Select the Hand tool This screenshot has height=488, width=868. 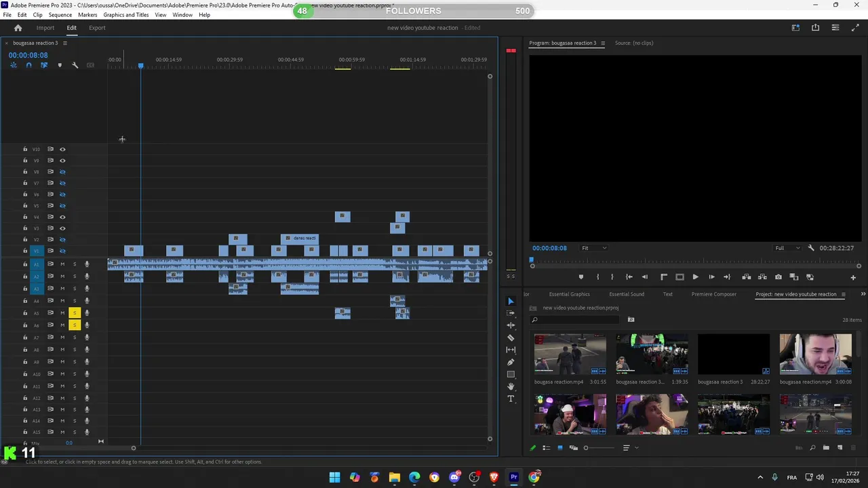tap(511, 386)
